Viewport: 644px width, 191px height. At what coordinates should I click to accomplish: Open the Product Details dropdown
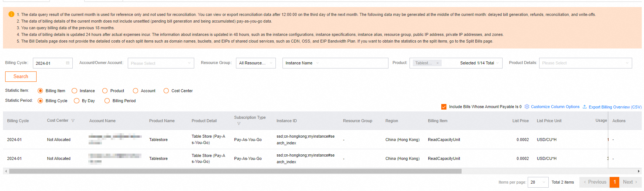585,63
